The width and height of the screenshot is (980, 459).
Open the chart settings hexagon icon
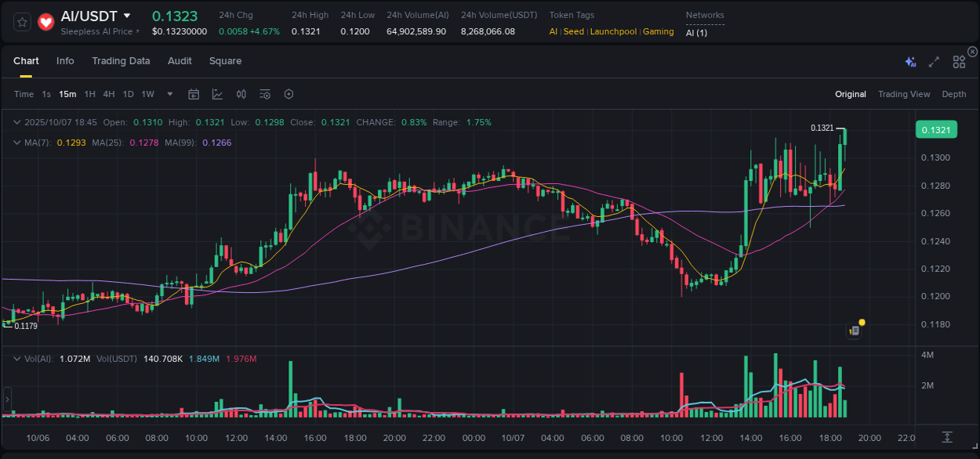tap(289, 94)
